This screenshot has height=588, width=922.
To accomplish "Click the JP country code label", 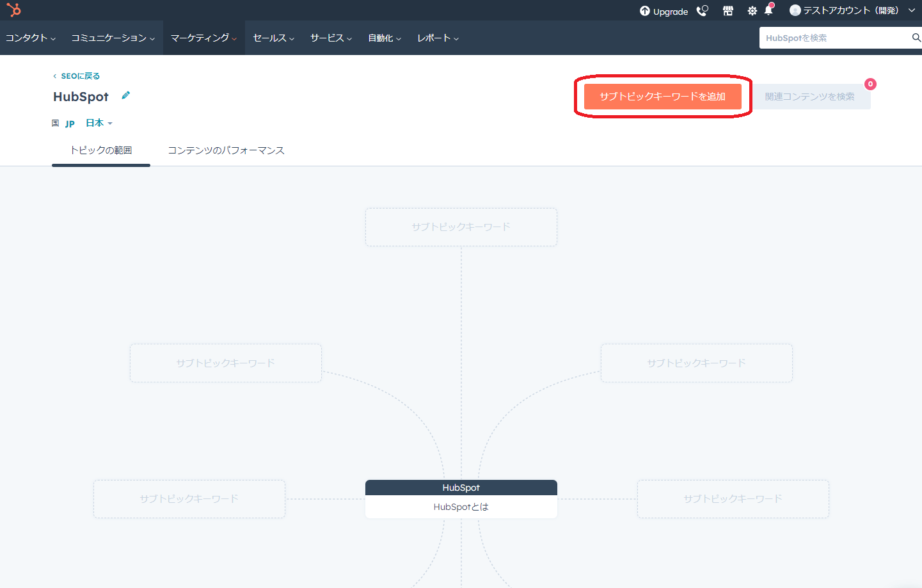I will tap(70, 123).
